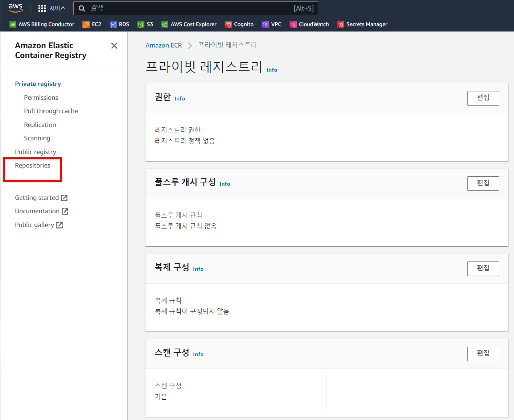Open the Public gallery link
This screenshot has width=514, height=420.
click(34, 225)
